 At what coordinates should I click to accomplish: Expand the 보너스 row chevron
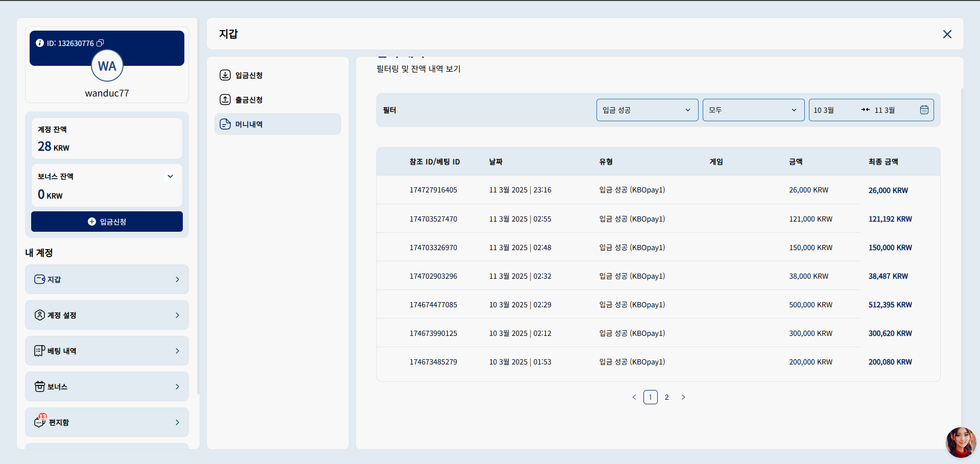pos(177,386)
